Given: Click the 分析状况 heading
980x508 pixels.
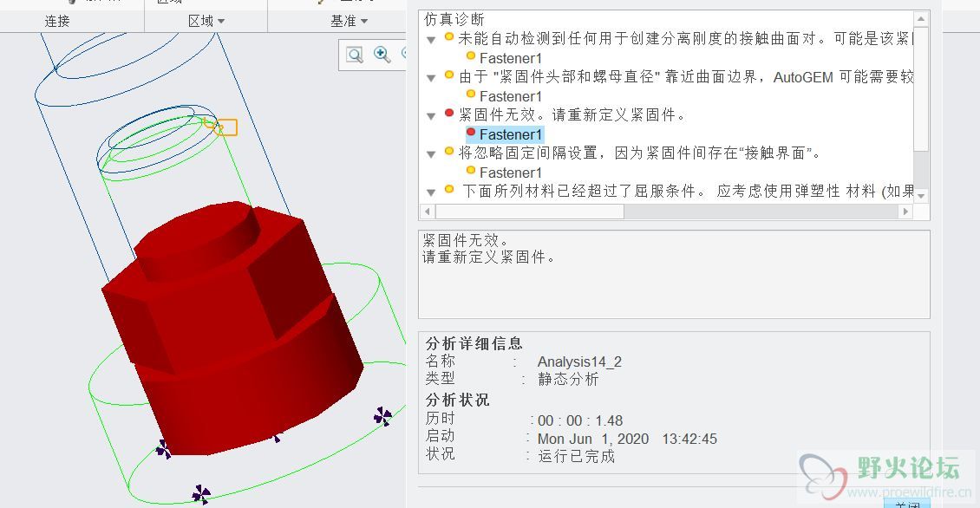Looking at the screenshot, I should [458, 400].
